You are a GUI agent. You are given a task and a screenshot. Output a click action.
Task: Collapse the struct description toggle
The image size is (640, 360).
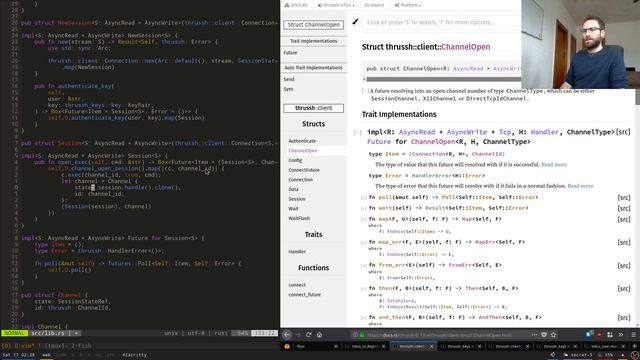pyautogui.click(x=365, y=91)
